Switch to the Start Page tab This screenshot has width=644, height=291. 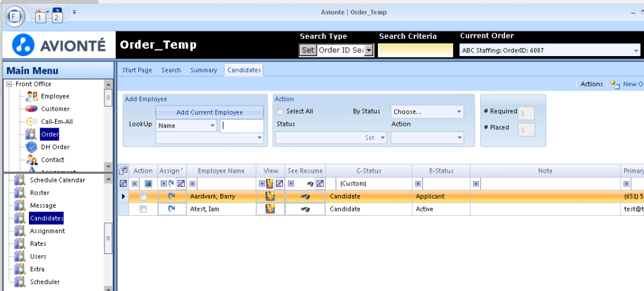137,70
